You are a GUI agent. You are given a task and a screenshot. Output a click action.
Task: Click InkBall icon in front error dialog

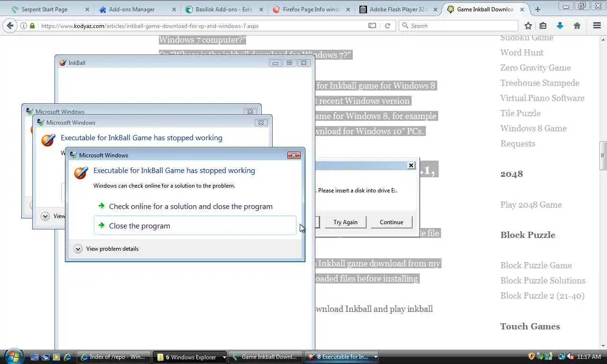[81, 172]
